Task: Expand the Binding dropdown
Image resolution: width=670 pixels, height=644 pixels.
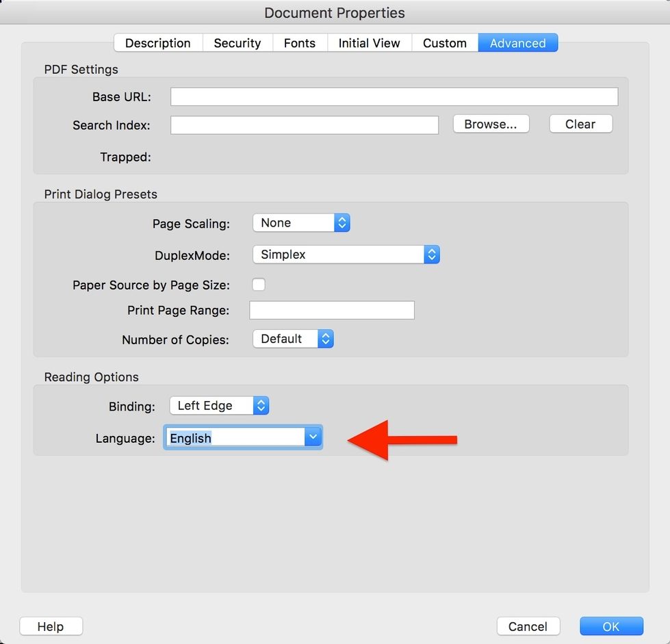Action: [x=219, y=406]
